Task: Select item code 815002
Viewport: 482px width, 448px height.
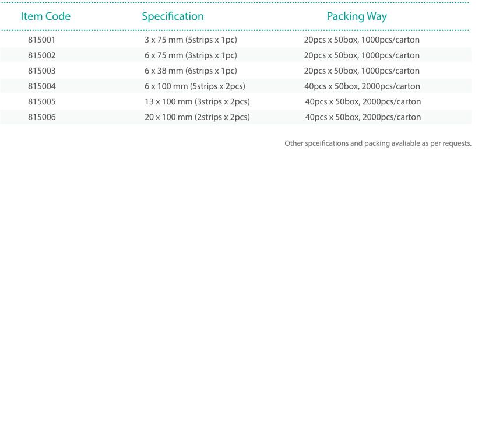Action: tap(41, 55)
